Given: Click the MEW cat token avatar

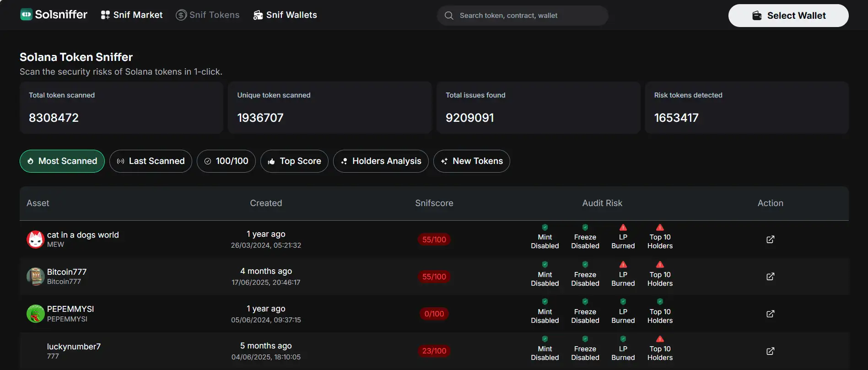Looking at the screenshot, I should click(35, 239).
